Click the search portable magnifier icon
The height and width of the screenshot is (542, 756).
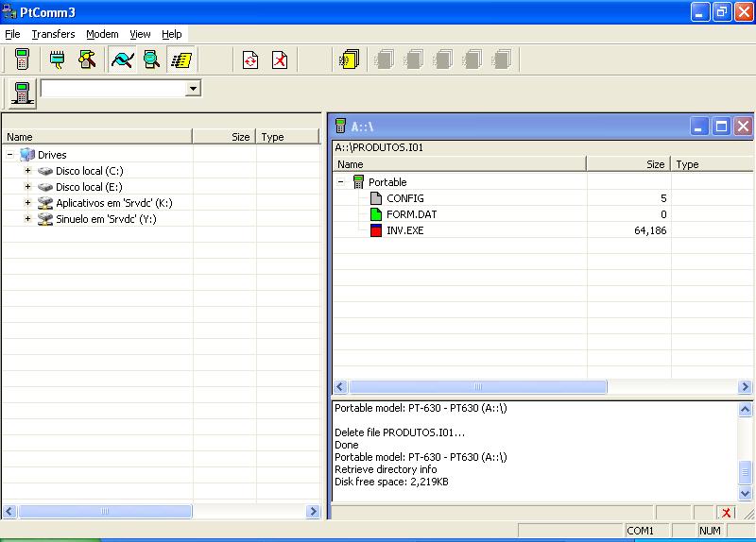151,59
